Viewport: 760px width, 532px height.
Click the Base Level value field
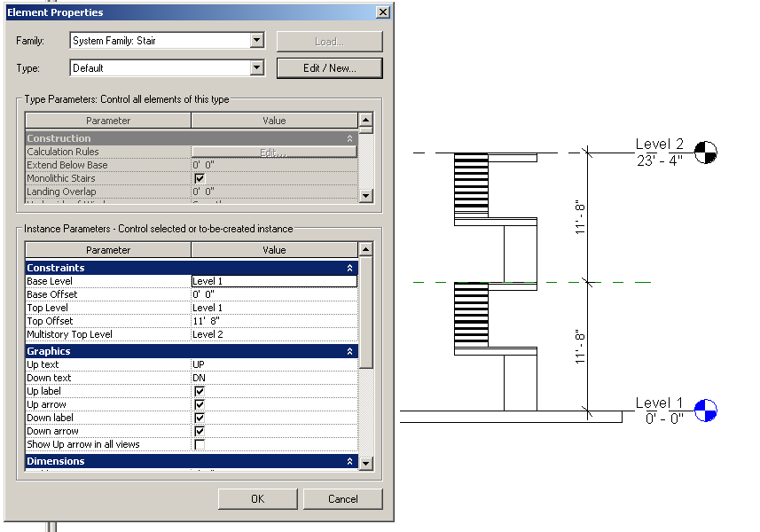274,281
